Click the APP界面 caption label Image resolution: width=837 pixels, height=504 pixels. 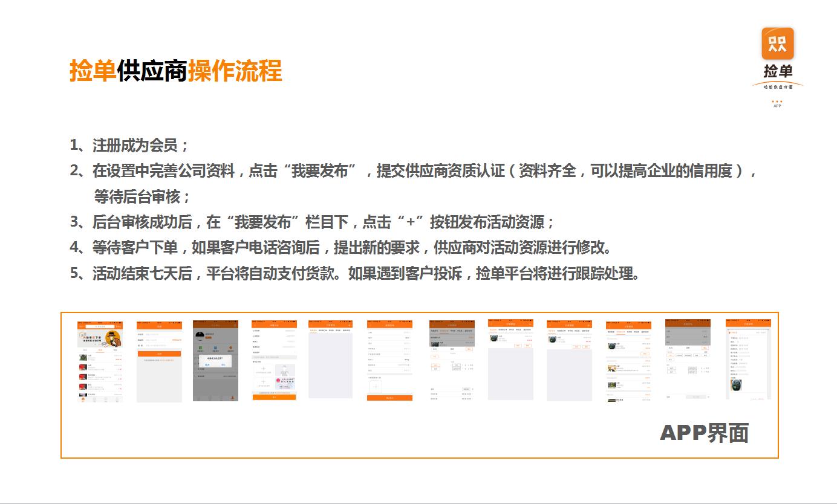[x=705, y=433]
